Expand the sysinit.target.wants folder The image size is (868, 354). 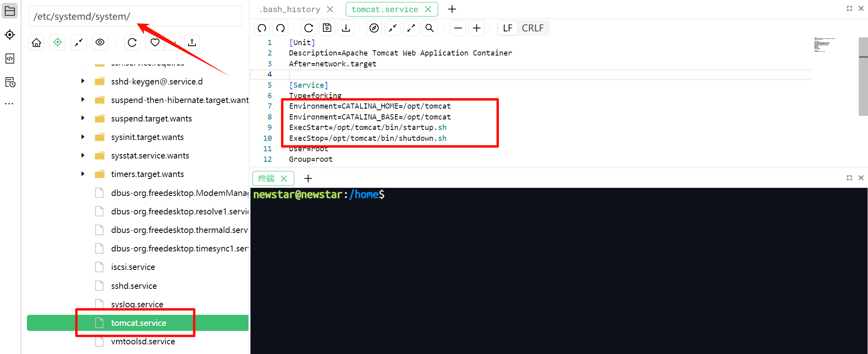83,137
